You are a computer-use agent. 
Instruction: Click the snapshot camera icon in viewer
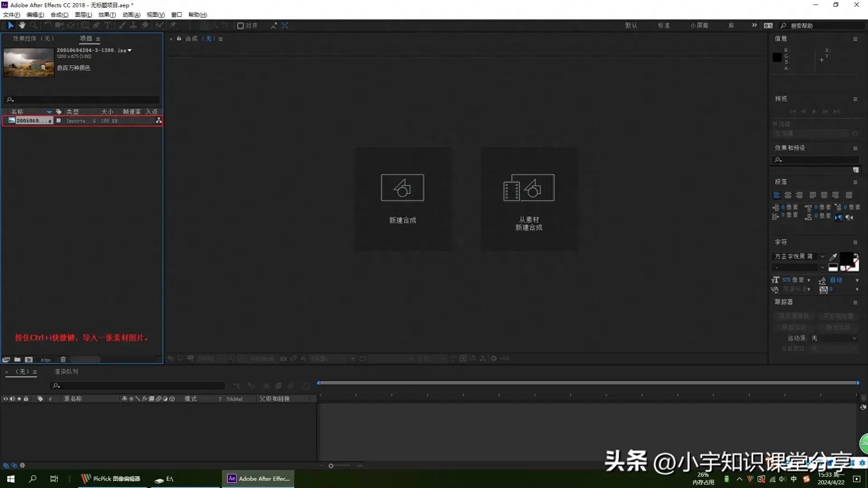283,358
